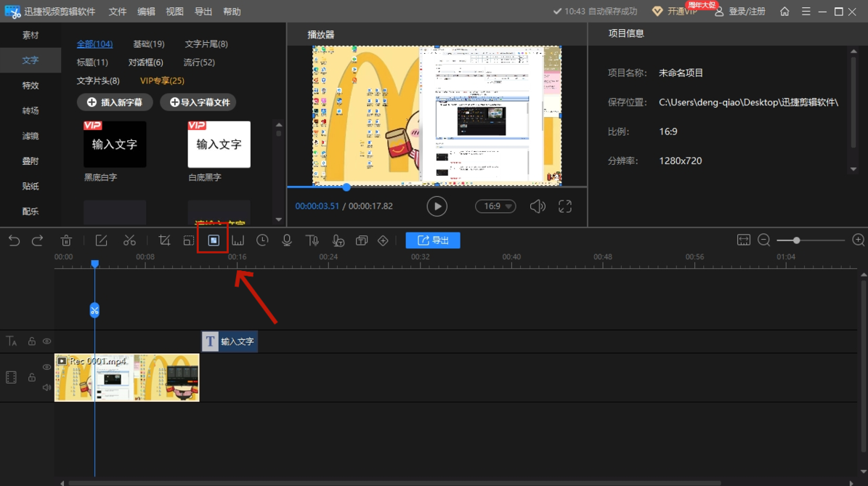The height and width of the screenshot is (486, 868).
Task: Click the keyframe diamond icon
Action: (383, 240)
